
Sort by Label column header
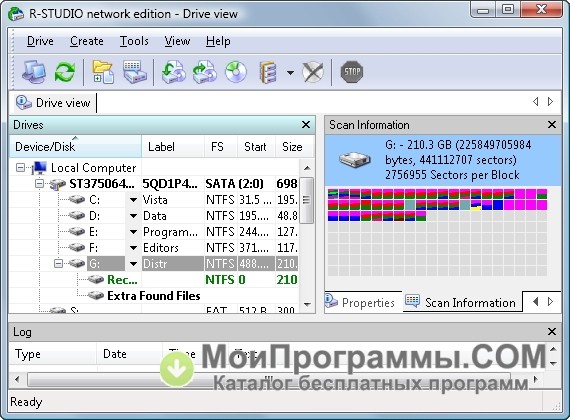click(x=173, y=147)
